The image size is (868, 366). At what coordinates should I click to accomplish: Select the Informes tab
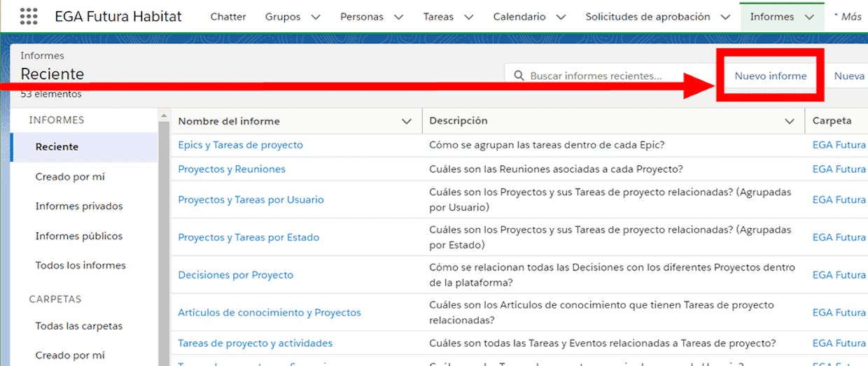[x=771, y=17]
